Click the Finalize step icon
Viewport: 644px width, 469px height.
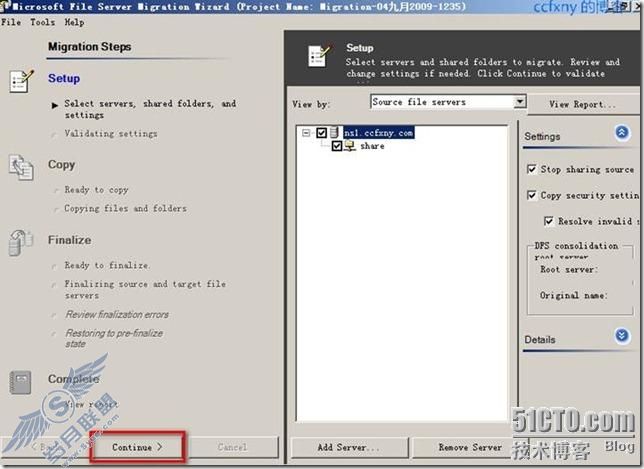tap(21, 243)
